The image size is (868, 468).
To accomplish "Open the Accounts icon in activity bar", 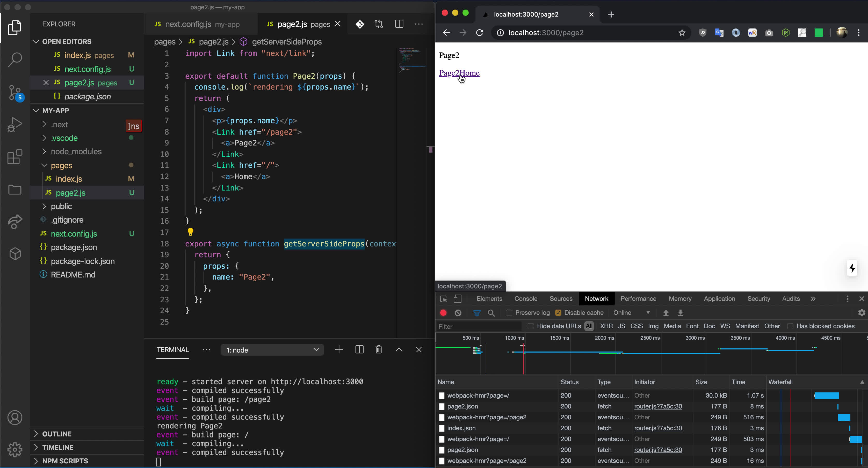I will (15, 418).
